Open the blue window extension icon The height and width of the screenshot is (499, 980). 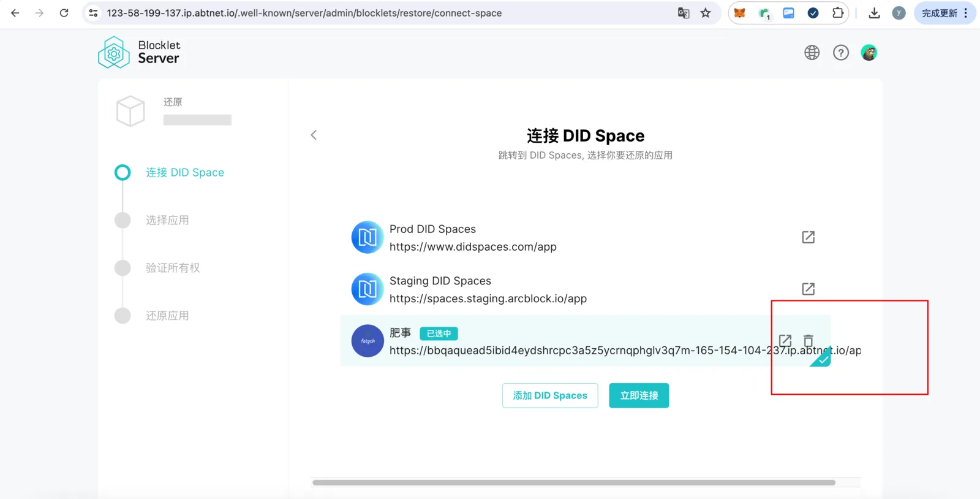789,13
